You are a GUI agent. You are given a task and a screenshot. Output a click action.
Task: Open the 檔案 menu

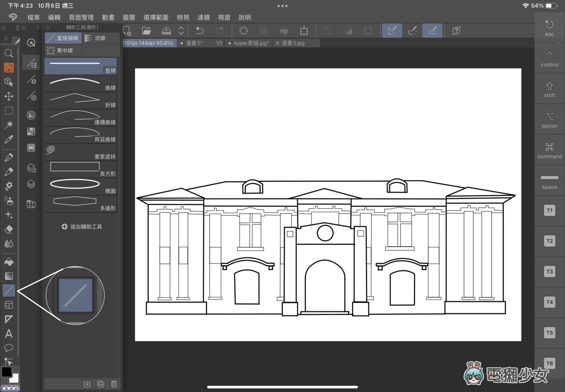pyautogui.click(x=34, y=17)
